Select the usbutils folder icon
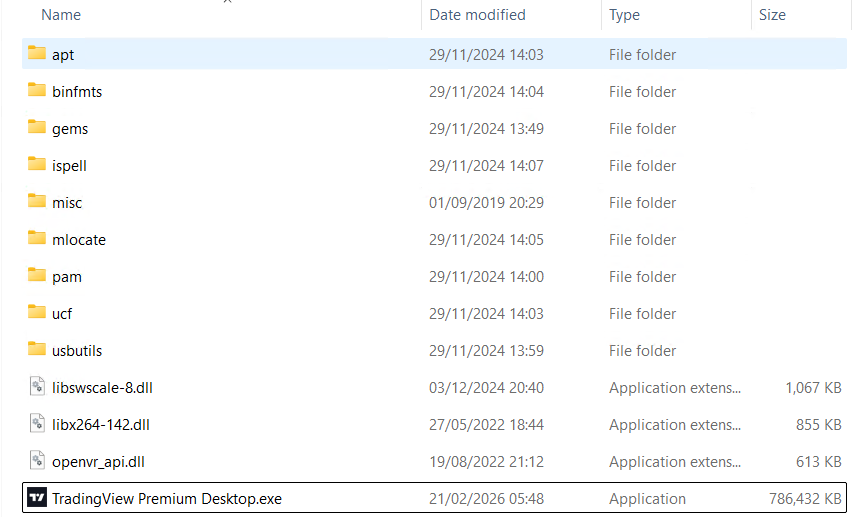The height and width of the screenshot is (517, 857). click(37, 349)
